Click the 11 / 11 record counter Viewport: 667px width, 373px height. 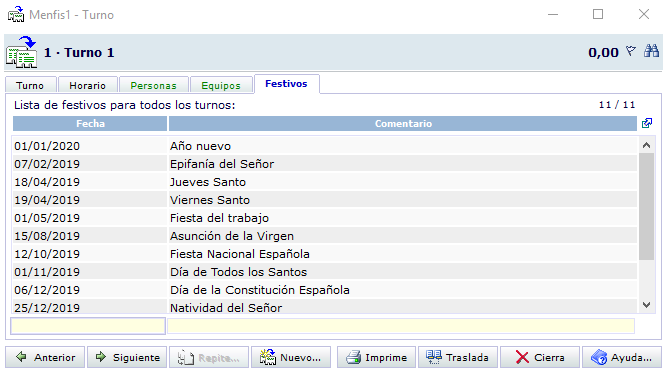click(617, 105)
